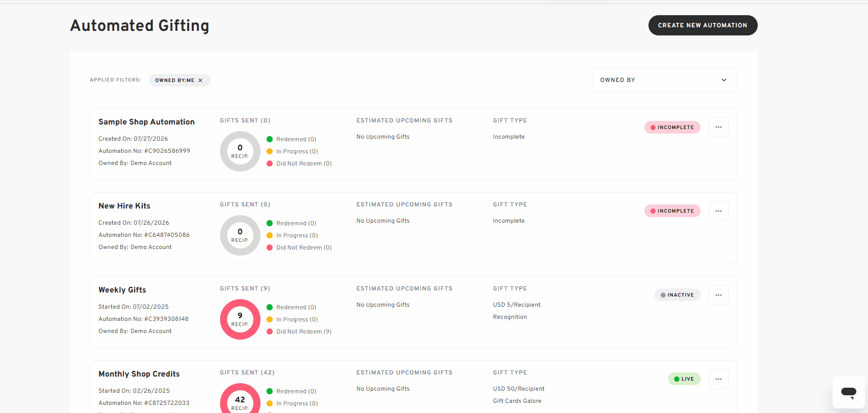This screenshot has width=868, height=413.
Task: Open the Sample Shop Automation title
Action: (x=147, y=122)
